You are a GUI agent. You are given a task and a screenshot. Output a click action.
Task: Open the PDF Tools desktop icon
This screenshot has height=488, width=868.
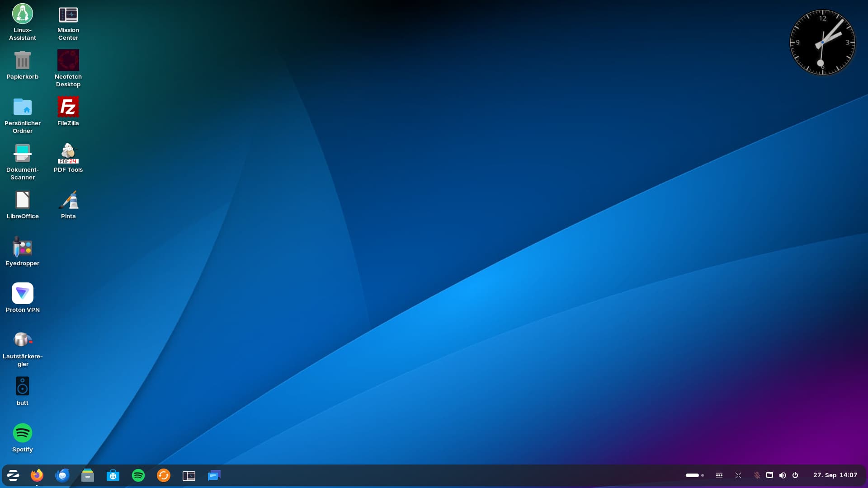click(68, 154)
